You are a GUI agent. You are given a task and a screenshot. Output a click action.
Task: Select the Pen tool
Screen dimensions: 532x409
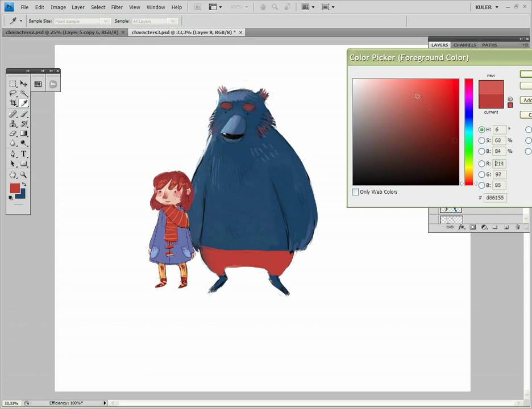pos(13,154)
